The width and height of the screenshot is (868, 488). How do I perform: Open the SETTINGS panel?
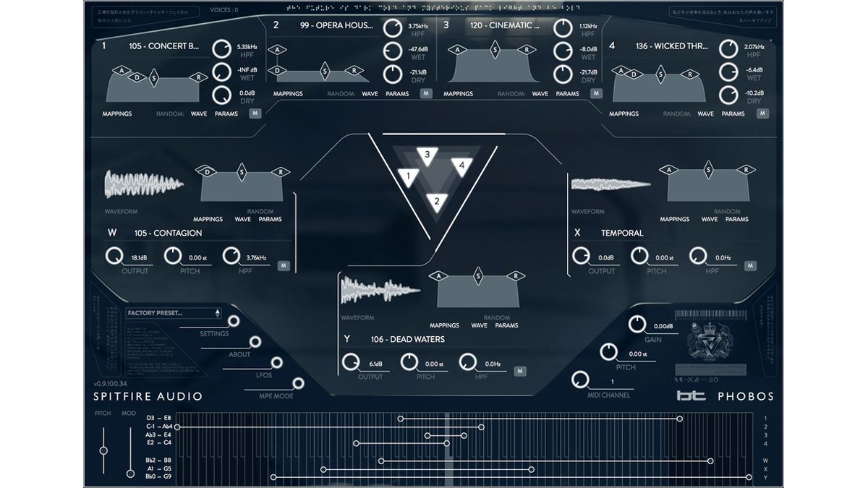tap(235, 321)
